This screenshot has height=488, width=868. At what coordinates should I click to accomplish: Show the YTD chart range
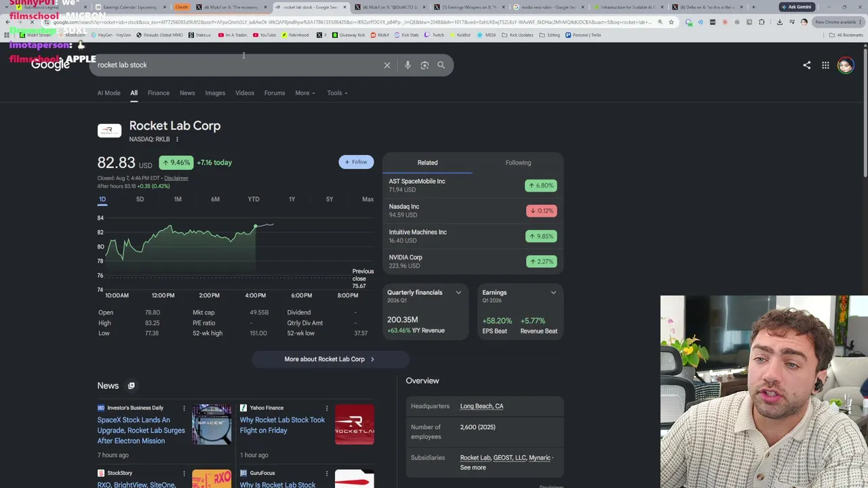(x=254, y=199)
